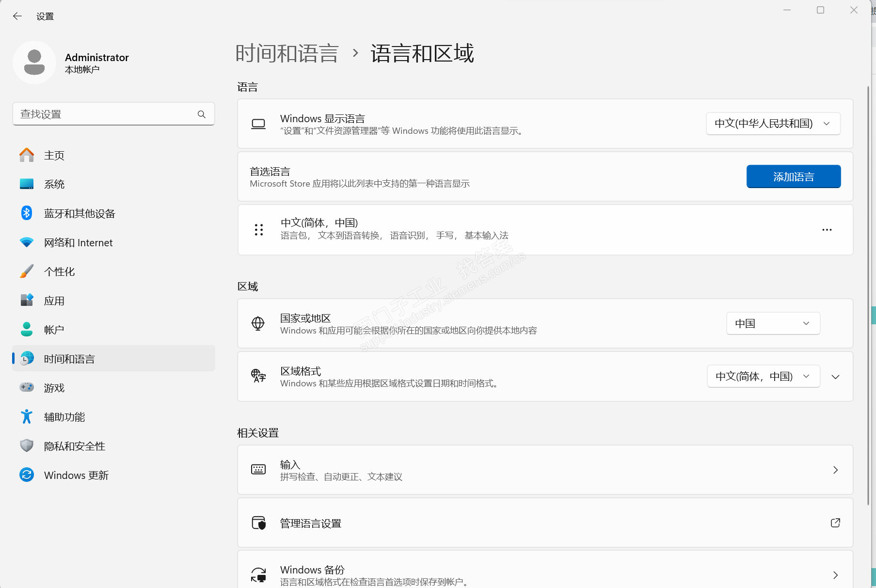Viewport: 876px width, 588px height.
Task: Open 辅助功能 settings in sidebar
Action: coord(113,417)
